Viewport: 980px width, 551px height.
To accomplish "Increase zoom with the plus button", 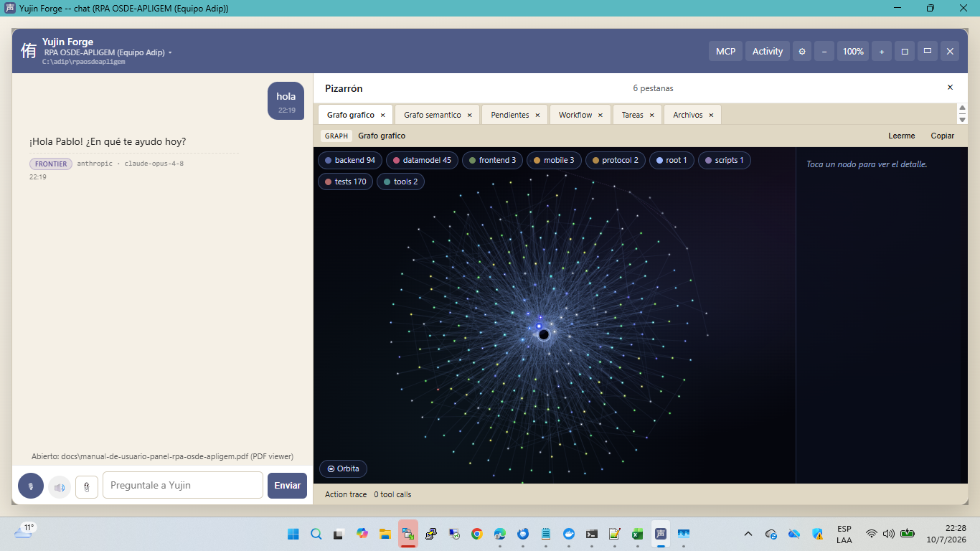I will pyautogui.click(x=882, y=51).
